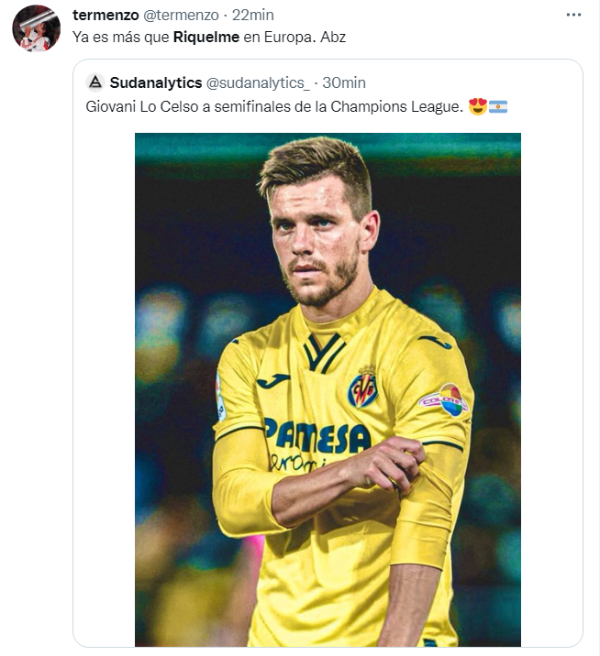Click the 22min tweet timestamp
The image size is (600, 656).
coord(253,14)
